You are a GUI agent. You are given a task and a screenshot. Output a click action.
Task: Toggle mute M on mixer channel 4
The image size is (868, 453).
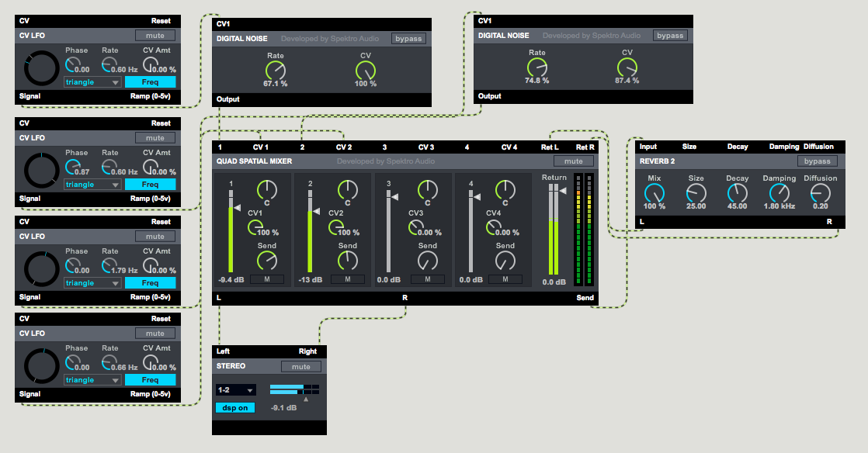[505, 279]
